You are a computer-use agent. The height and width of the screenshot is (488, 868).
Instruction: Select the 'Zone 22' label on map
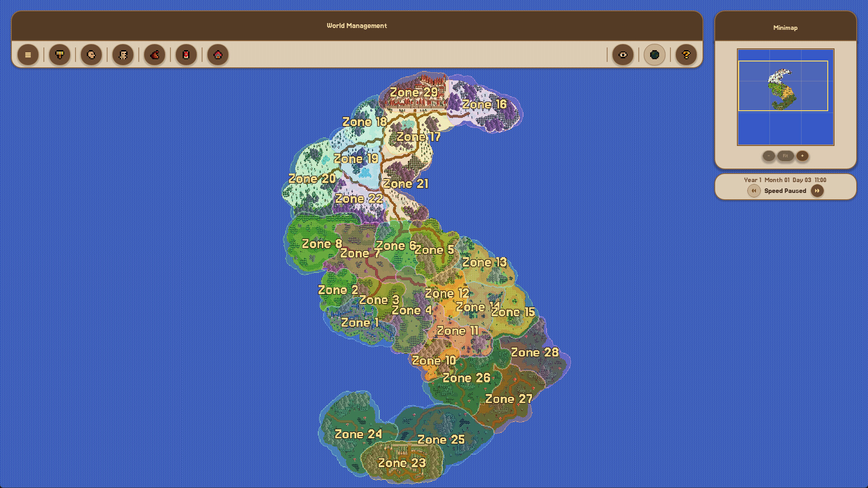pyautogui.click(x=359, y=198)
